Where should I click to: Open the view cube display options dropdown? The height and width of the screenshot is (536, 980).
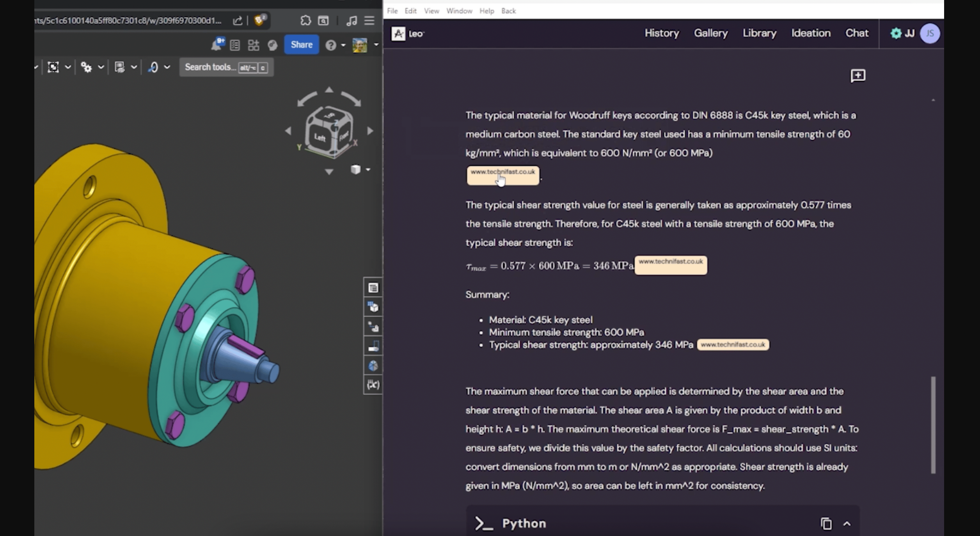point(367,170)
